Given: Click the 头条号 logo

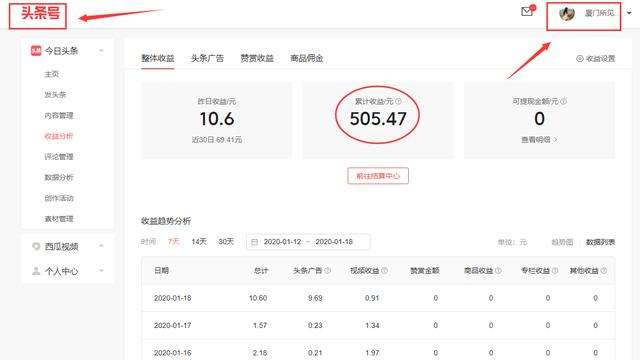Looking at the screenshot, I should pyautogui.click(x=40, y=13).
